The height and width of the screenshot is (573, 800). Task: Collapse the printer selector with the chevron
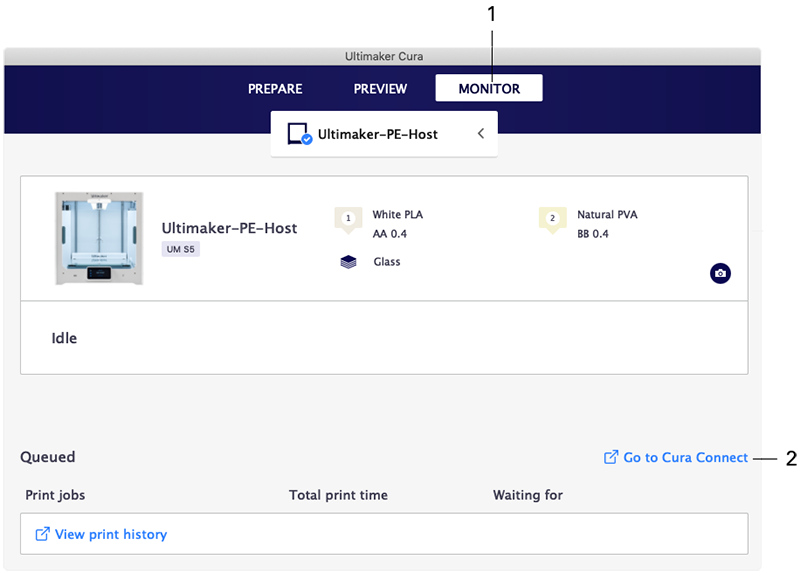tap(480, 134)
